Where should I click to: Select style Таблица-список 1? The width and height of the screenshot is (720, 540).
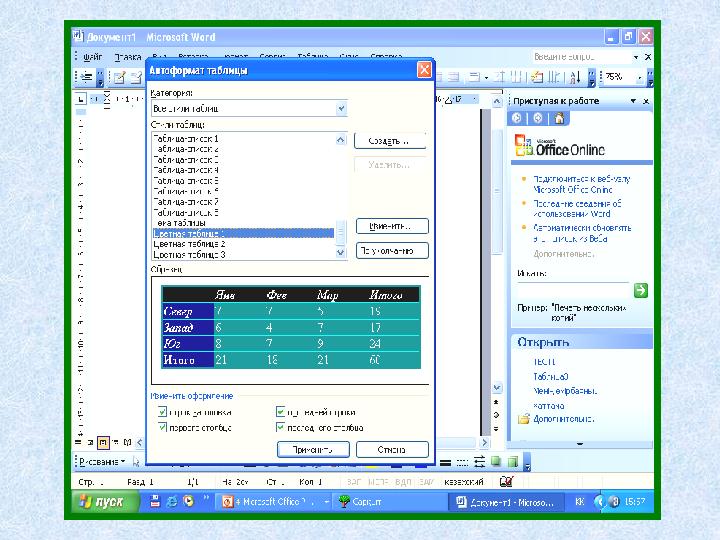tap(186, 139)
